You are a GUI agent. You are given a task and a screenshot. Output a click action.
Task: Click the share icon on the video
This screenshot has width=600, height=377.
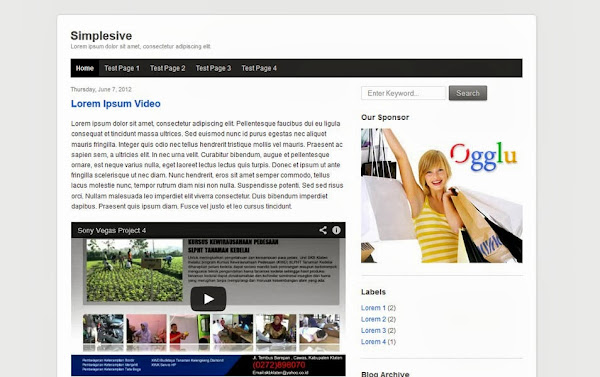click(x=323, y=230)
